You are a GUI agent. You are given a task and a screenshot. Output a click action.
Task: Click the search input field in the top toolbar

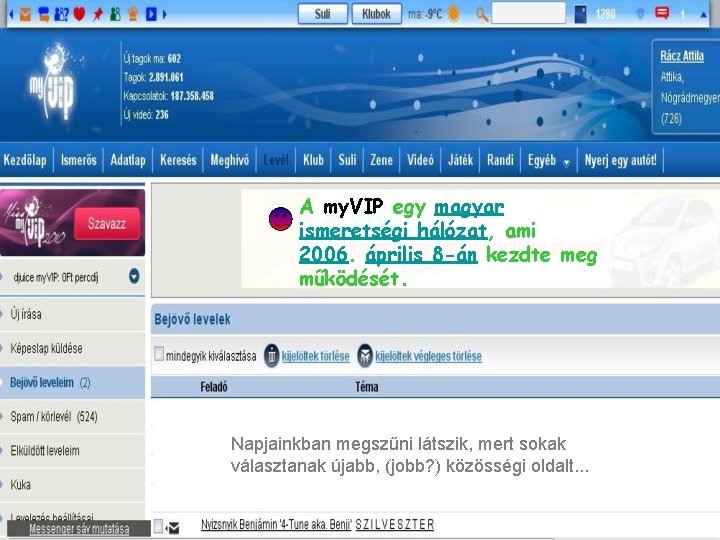pos(529,13)
